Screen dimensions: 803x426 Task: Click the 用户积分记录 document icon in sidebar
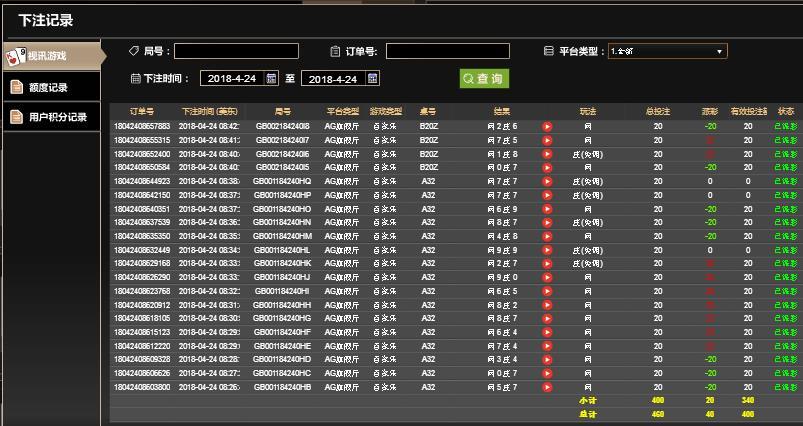click(17, 117)
